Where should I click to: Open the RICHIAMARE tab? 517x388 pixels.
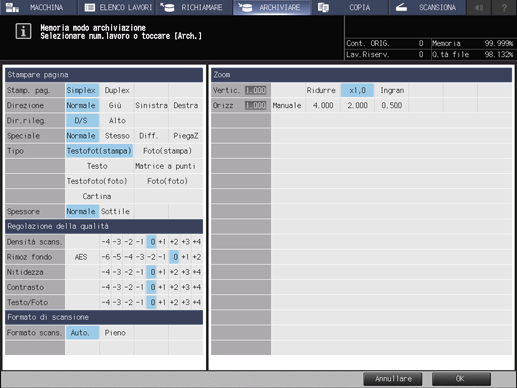point(194,7)
